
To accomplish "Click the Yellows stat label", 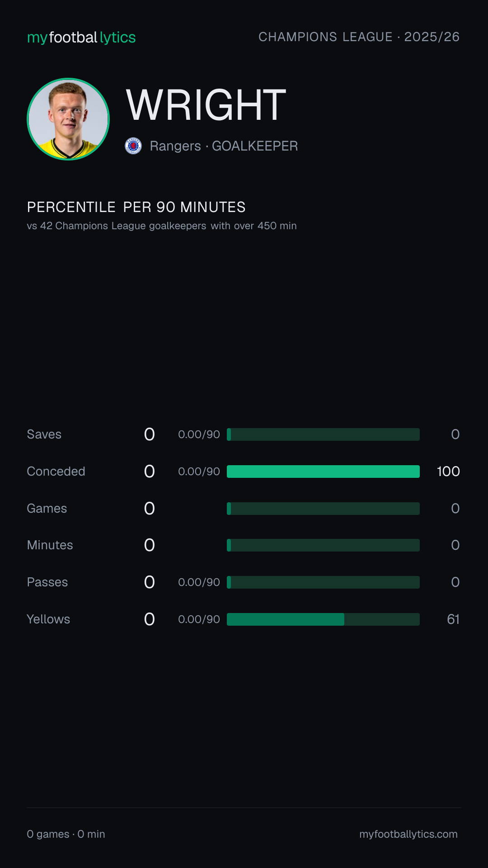I will (x=48, y=619).
